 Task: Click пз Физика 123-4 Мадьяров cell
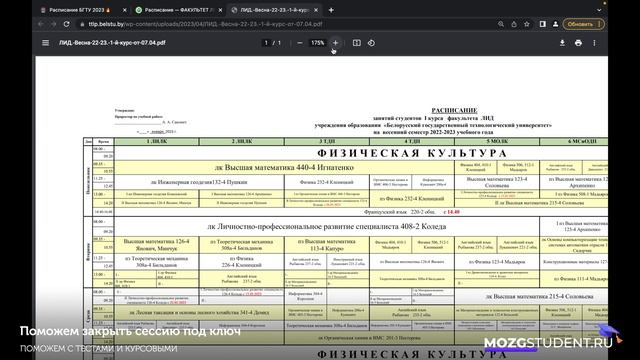point(497,262)
